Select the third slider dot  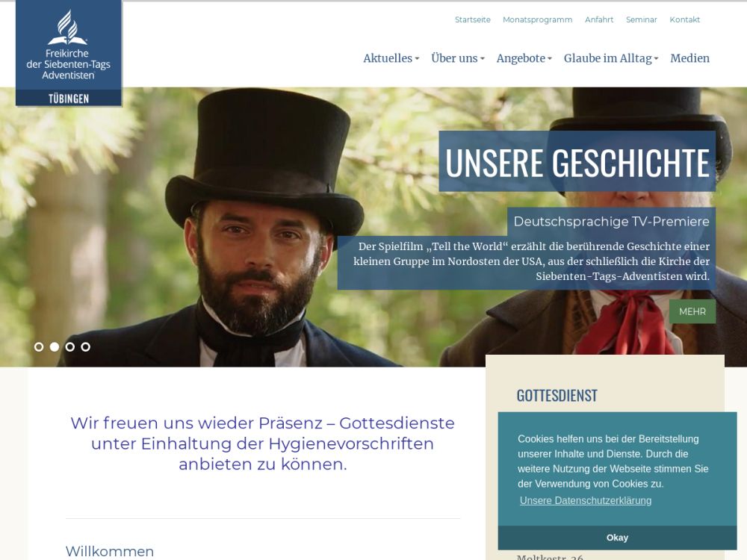tap(70, 347)
